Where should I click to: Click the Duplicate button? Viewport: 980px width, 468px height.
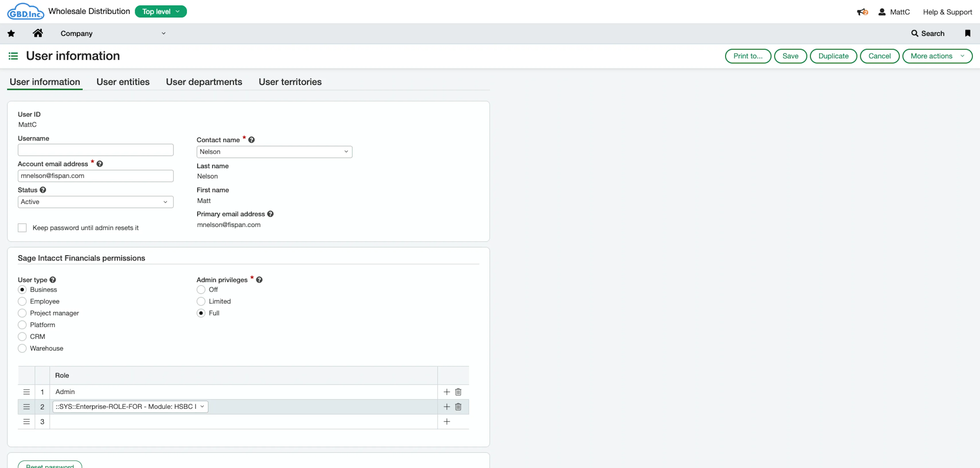(x=833, y=56)
